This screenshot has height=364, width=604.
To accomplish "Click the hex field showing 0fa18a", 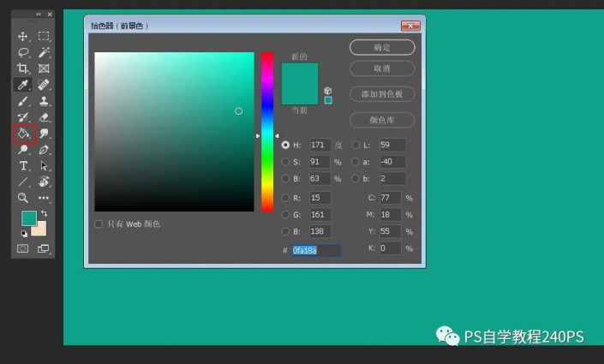I will click(x=316, y=251).
